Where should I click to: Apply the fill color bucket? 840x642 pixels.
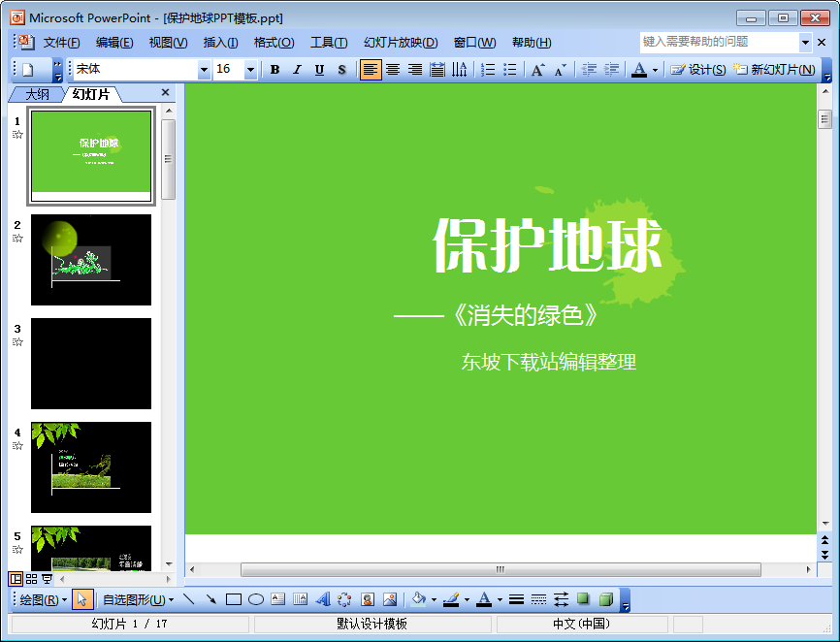pos(418,599)
